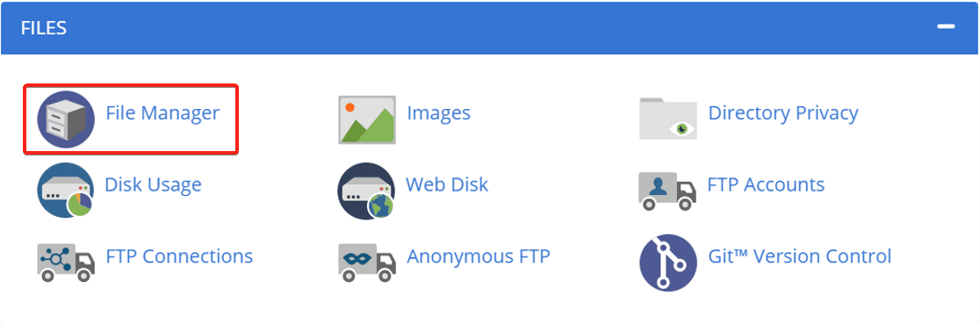This screenshot has width=980, height=325.
Task: Click the Images landscape picture icon
Action: click(x=367, y=119)
